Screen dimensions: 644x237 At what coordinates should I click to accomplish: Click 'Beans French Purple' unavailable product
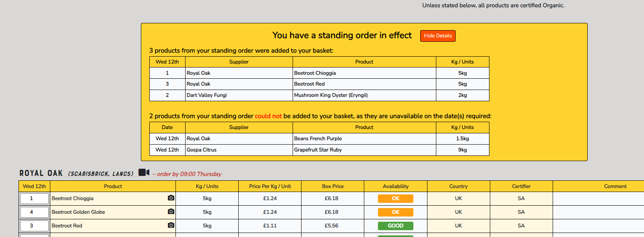pyautogui.click(x=318, y=139)
